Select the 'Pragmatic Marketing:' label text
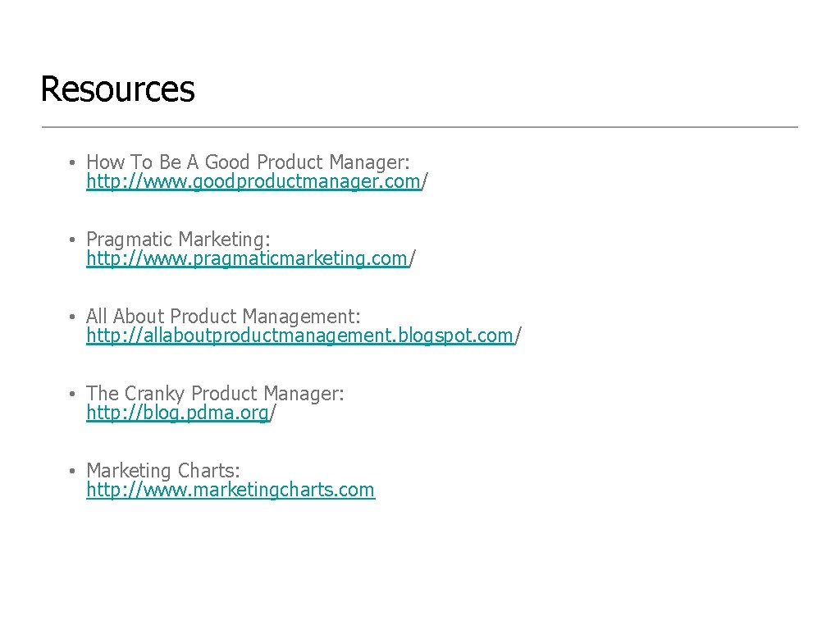The height and width of the screenshot is (630, 840). tap(178, 239)
